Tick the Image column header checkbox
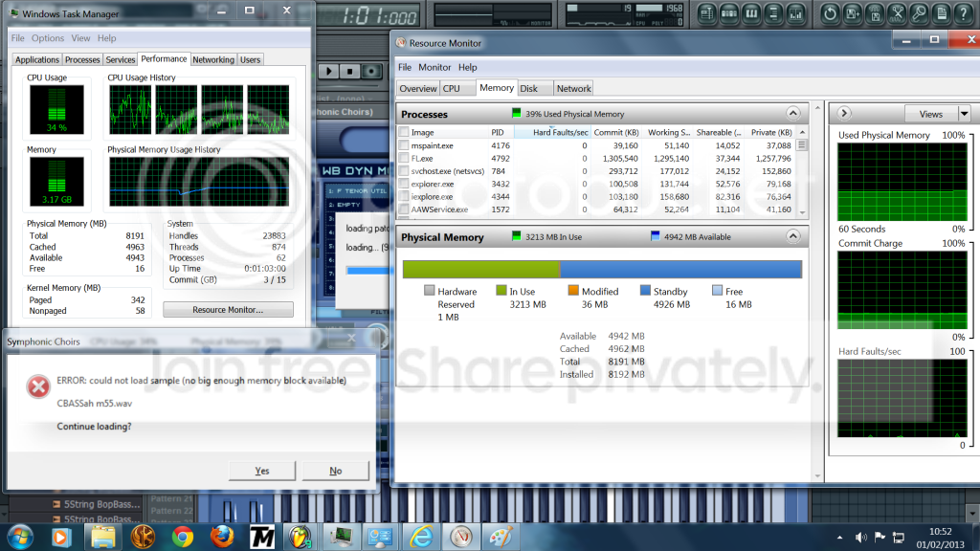The image size is (980, 551). [x=404, y=132]
